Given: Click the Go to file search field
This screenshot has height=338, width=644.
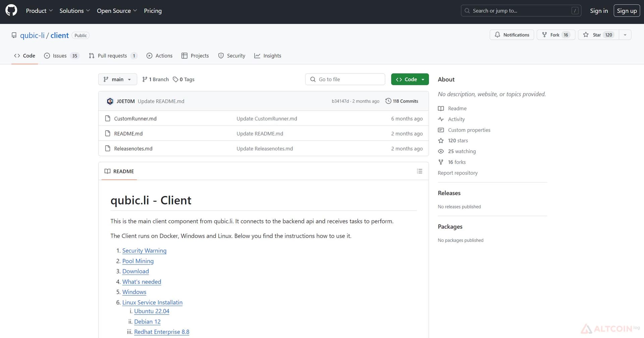Looking at the screenshot, I should [345, 79].
